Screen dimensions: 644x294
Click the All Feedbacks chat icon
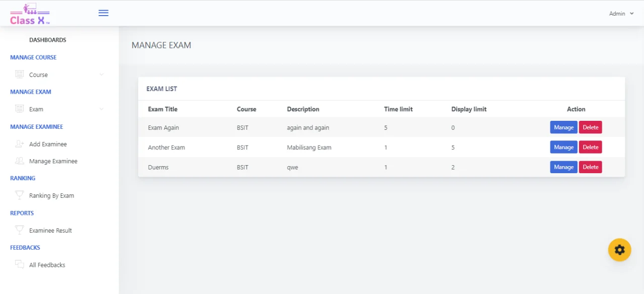20,264
